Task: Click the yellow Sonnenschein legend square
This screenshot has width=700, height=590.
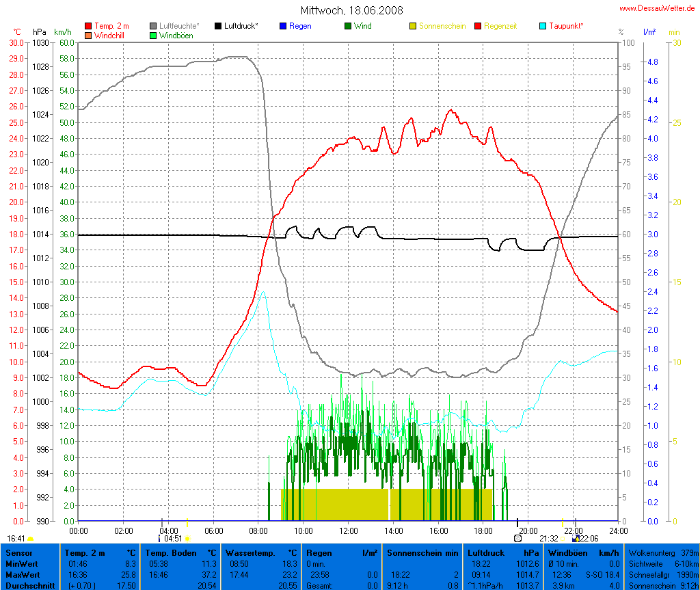Action: coord(413,26)
